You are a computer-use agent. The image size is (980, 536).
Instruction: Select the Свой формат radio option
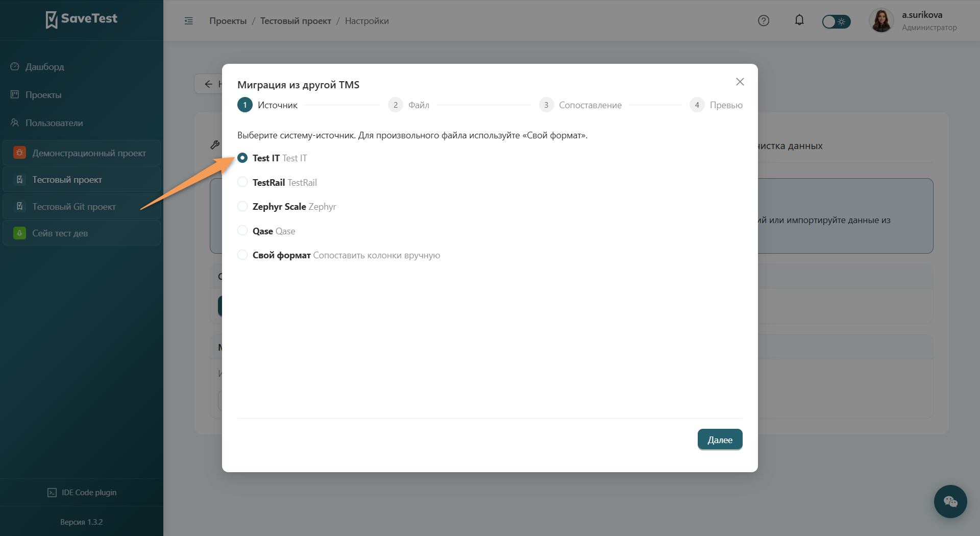pos(242,255)
